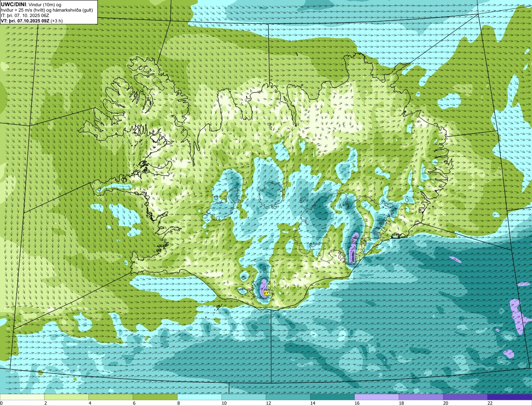
Task: Click the 'VT: þri. 07.10.2025 09Z' line
Action: pyautogui.click(x=32, y=21)
